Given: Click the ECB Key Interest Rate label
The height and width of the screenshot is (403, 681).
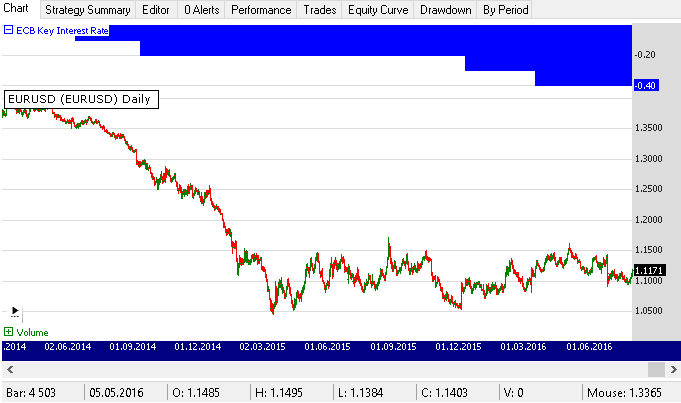Looking at the screenshot, I should [x=62, y=30].
